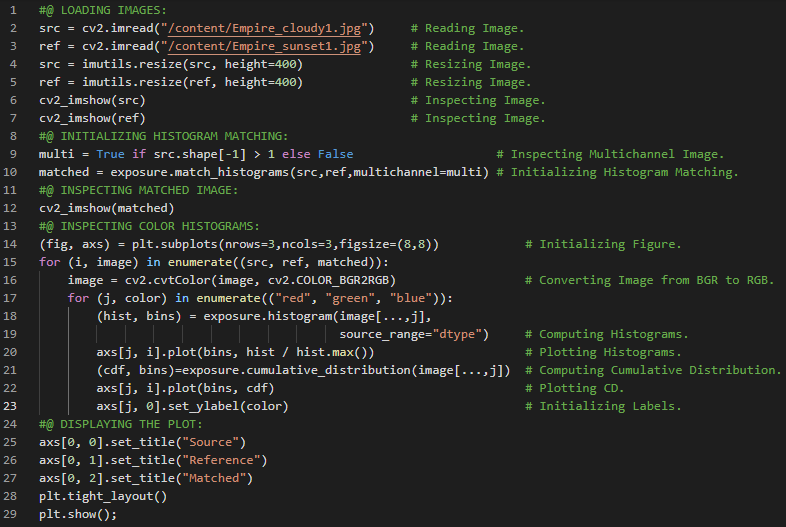Click the "dtype" string in source_range
This screenshot has width=786, height=527.
tap(461, 334)
